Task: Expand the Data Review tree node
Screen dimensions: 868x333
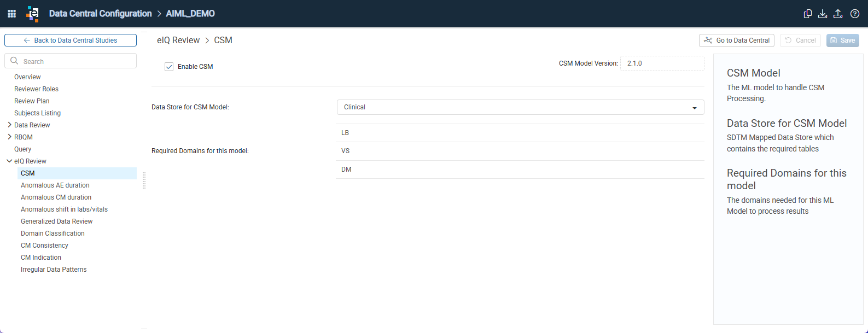Action: 9,125
